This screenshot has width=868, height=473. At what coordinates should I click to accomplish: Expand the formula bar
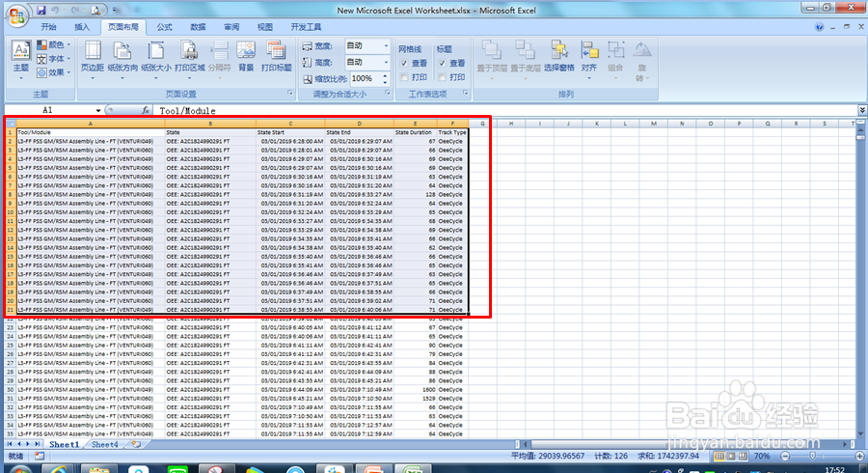pos(862,110)
